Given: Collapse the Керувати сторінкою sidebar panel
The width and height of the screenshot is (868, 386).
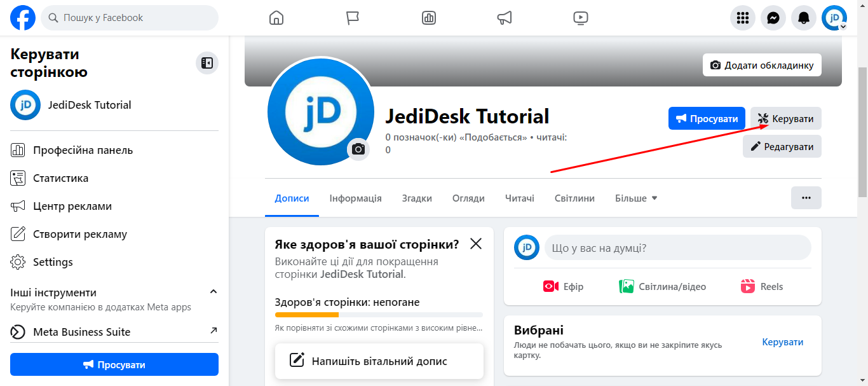Looking at the screenshot, I should (207, 63).
